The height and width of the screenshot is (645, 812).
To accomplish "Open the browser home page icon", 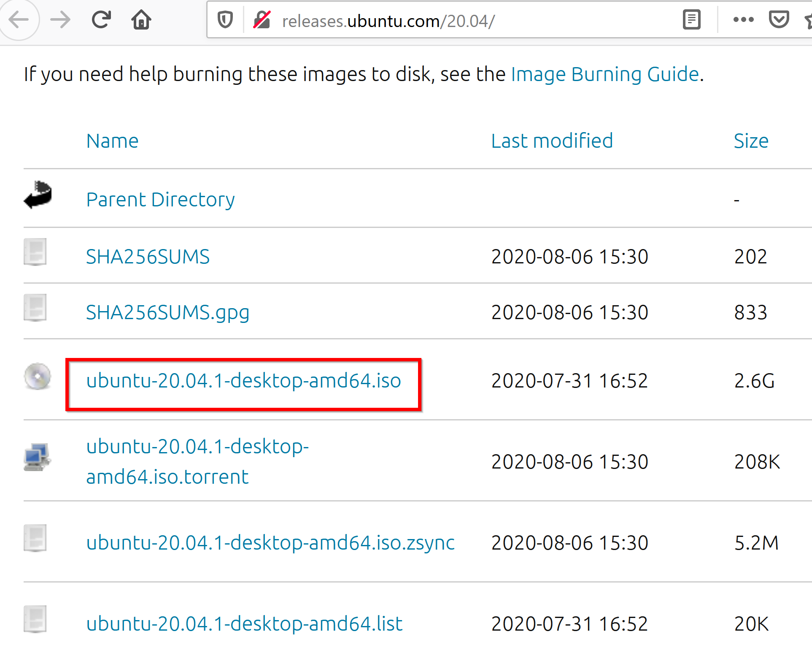I will click(x=141, y=19).
